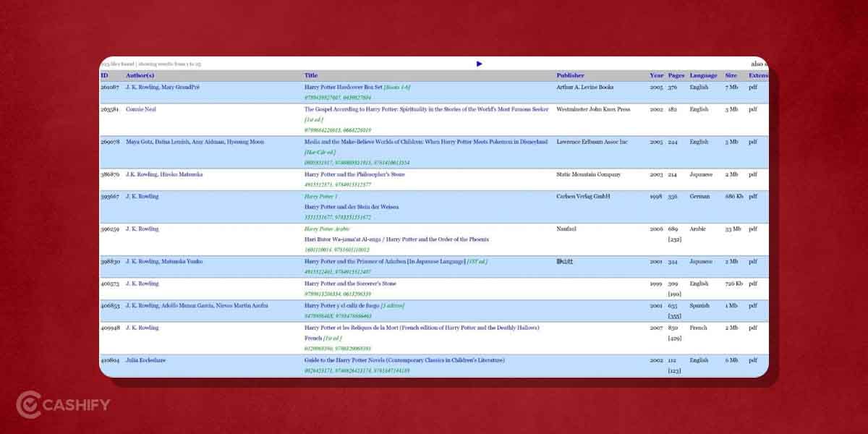Open Harry Potter and the Sorcerer's Stone

pos(350,284)
